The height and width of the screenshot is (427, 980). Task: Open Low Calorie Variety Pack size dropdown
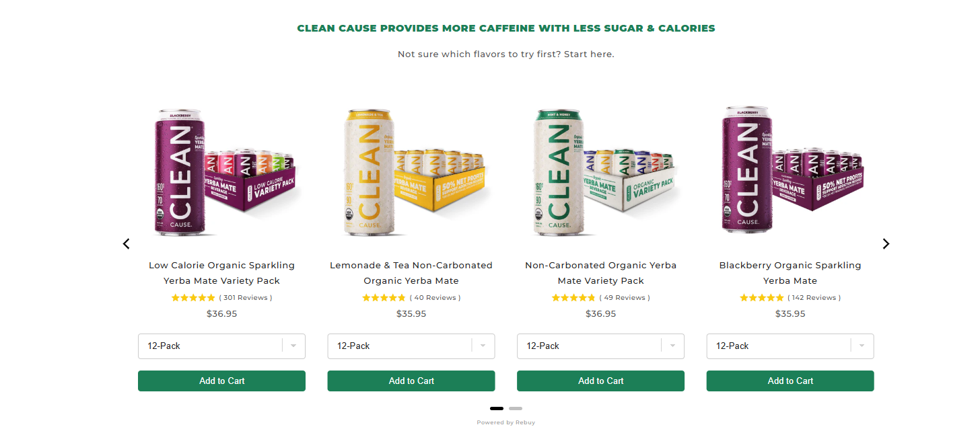pyautogui.click(x=221, y=346)
